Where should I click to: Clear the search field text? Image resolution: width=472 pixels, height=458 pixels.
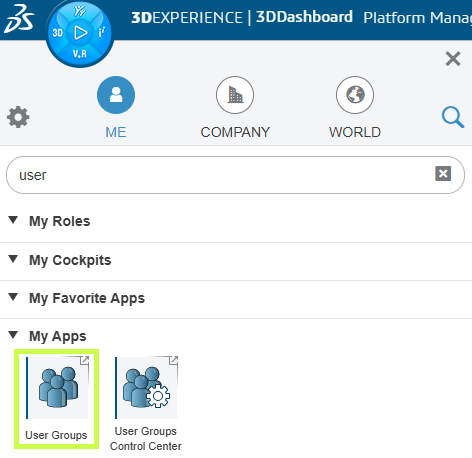[x=443, y=174]
